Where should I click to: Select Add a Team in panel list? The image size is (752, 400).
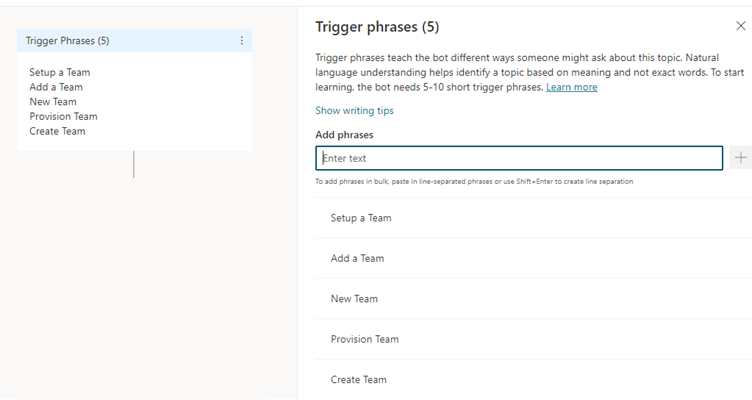click(533, 258)
